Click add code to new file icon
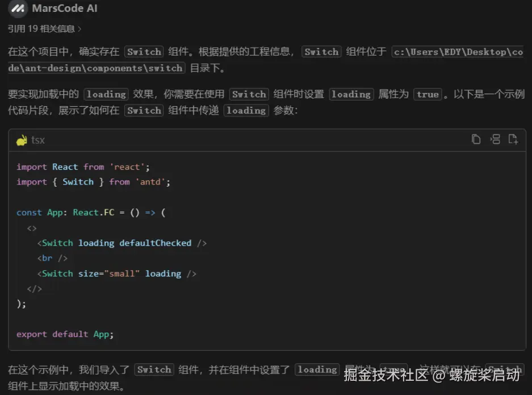532x395 pixels. 513,140
